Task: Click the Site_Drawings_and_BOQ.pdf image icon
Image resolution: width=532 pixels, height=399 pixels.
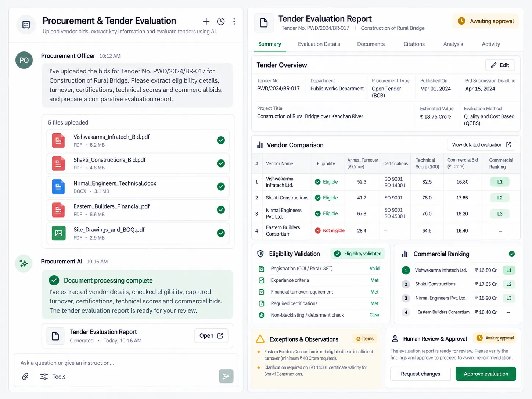Action: click(x=58, y=233)
